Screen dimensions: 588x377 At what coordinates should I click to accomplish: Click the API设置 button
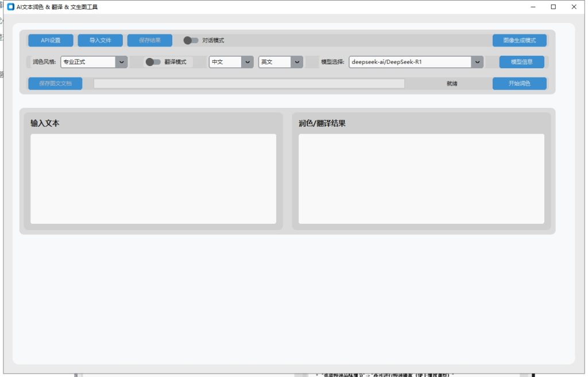point(51,41)
